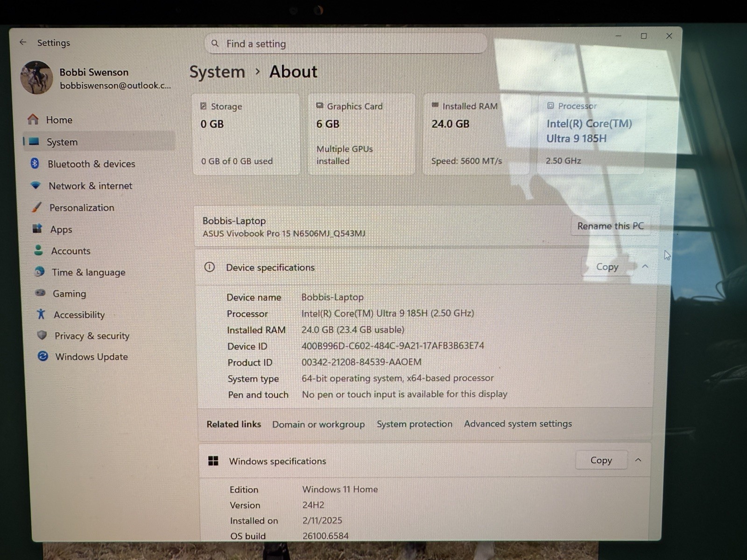Copy the Windows specifications
Image resolution: width=747 pixels, height=560 pixels.
601,460
